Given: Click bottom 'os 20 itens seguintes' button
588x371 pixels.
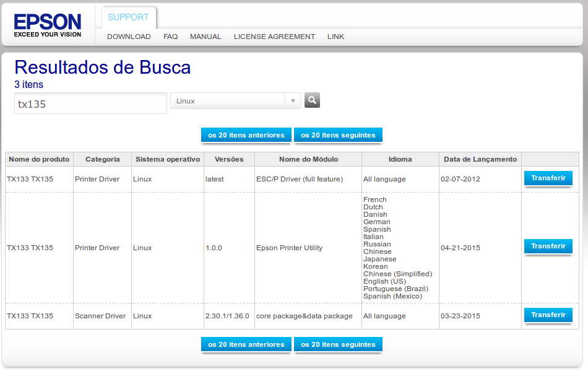Looking at the screenshot, I should 338,344.
